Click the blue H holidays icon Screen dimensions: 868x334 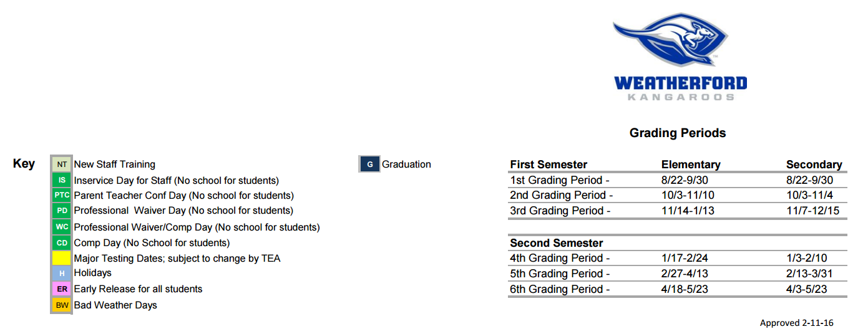[x=62, y=274]
